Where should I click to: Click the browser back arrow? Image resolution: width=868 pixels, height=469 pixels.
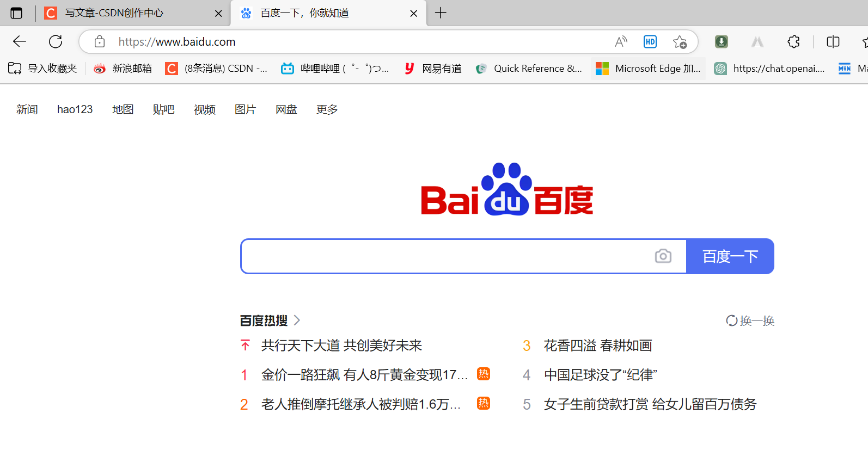pos(20,42)
